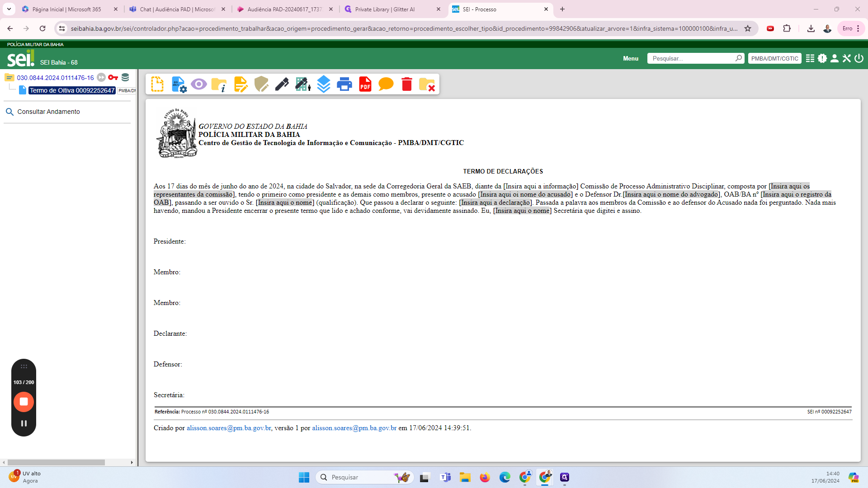The width and height of the screenshot is (868, 488).
Task: Switch to Audiência PAD-20240617 browser tab
Action: click(285, 9)
